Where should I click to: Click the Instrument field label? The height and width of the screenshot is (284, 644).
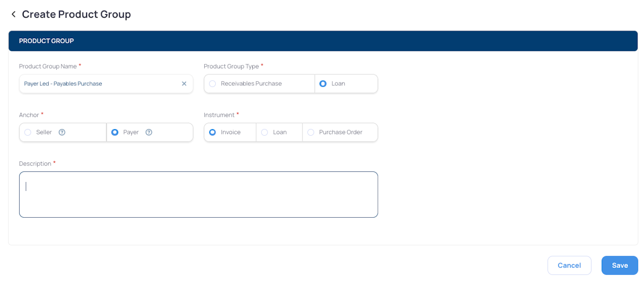point(219,115)
